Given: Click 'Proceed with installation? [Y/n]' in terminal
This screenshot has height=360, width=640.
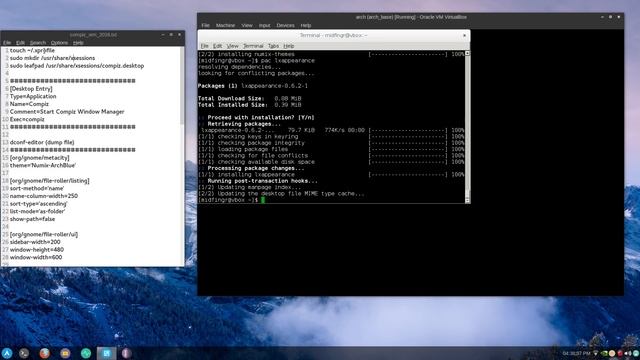Looking at the screenshot, I should 261,118.
